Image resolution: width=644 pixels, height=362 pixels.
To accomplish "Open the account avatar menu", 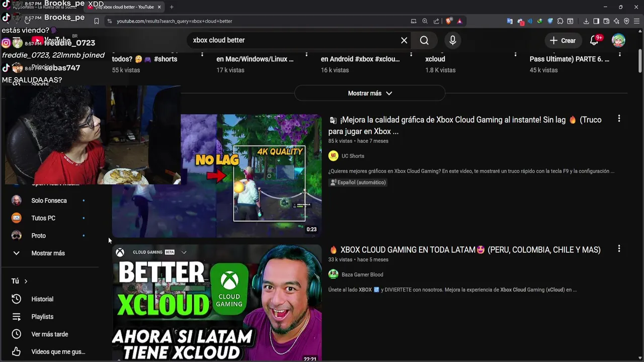I will click(x=618, y=40).
